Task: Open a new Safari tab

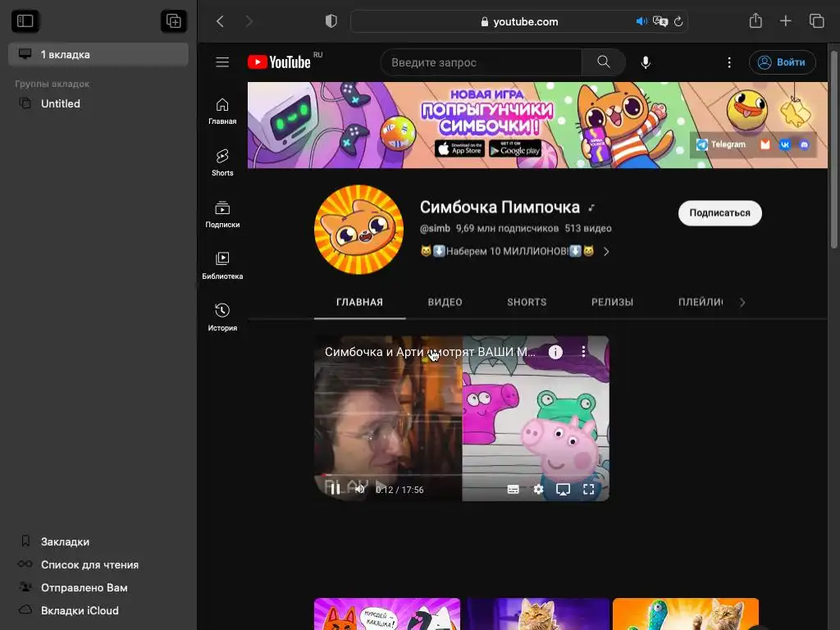Action: 785,21
